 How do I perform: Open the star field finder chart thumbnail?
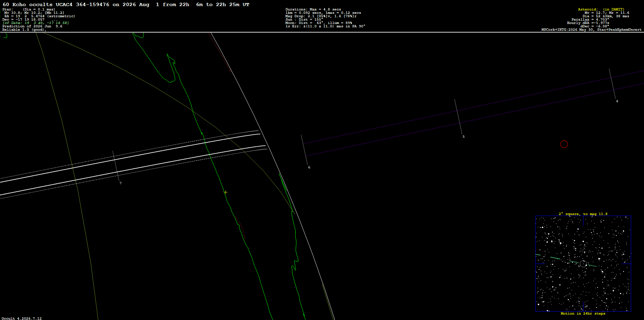click(x=583, y=264)
